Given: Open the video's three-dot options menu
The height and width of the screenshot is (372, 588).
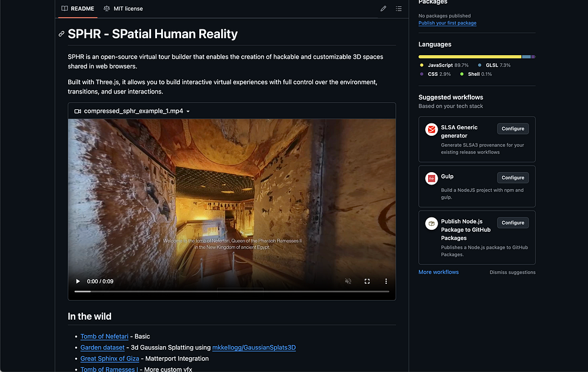Looking at the screenshot, I should coord(386,281).
